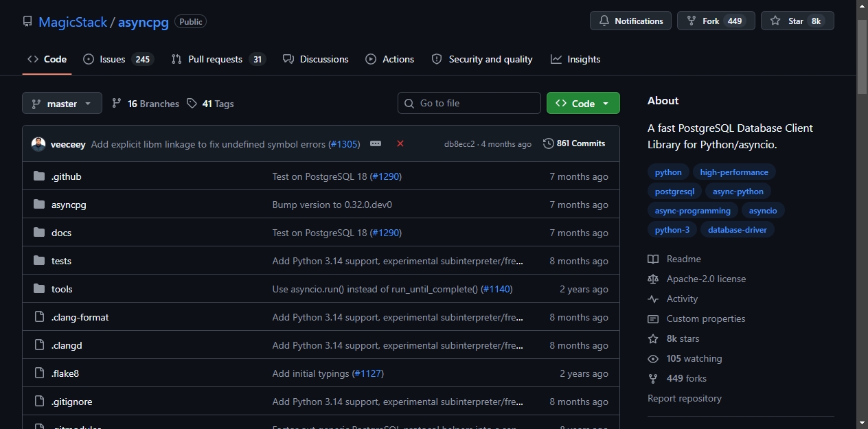Open the master branch dropdown
The height and width of the screenshot is (429, 868).
coord(62,104)
